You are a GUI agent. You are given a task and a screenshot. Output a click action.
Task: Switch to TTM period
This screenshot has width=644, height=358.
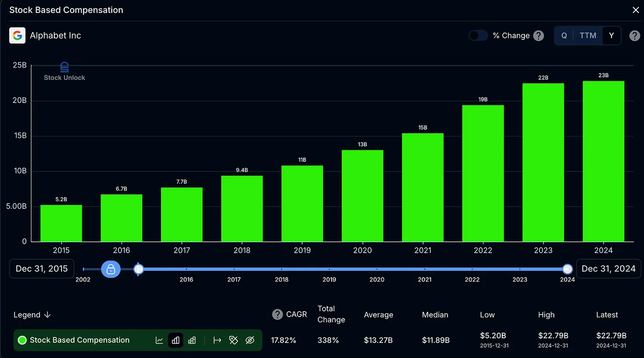point(588,35)
